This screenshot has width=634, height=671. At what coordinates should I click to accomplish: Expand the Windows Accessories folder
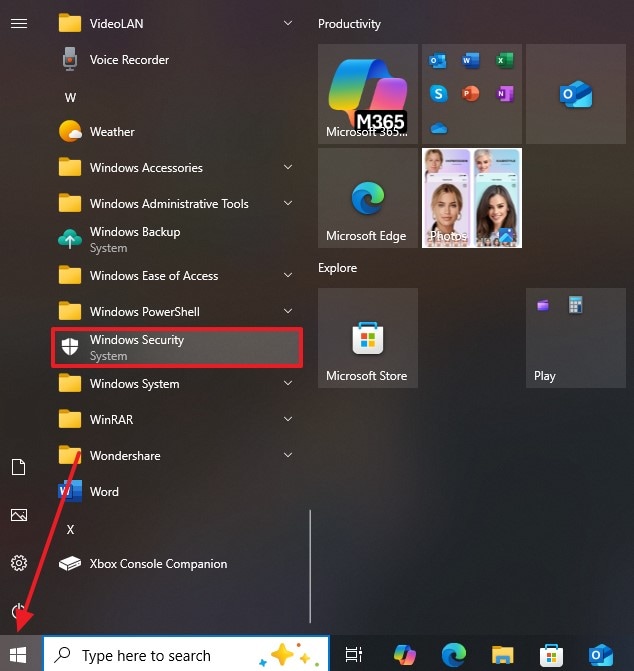(x=177, y=167)
